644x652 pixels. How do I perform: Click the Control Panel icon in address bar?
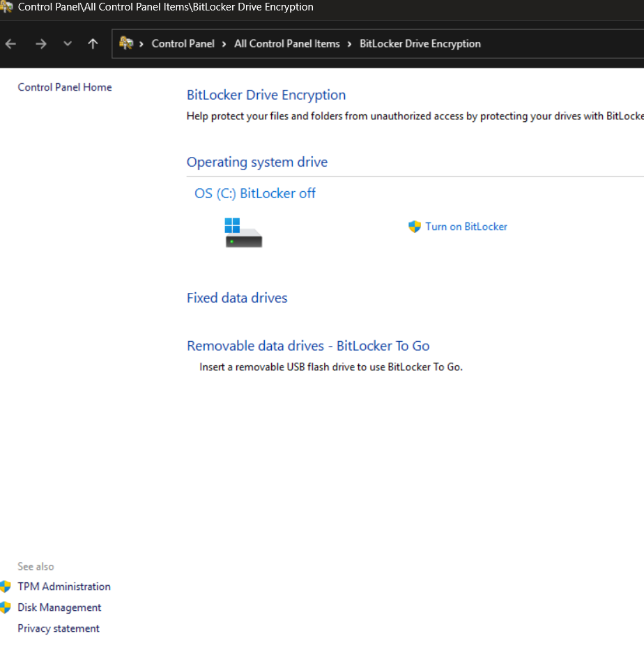coord(126,43)
